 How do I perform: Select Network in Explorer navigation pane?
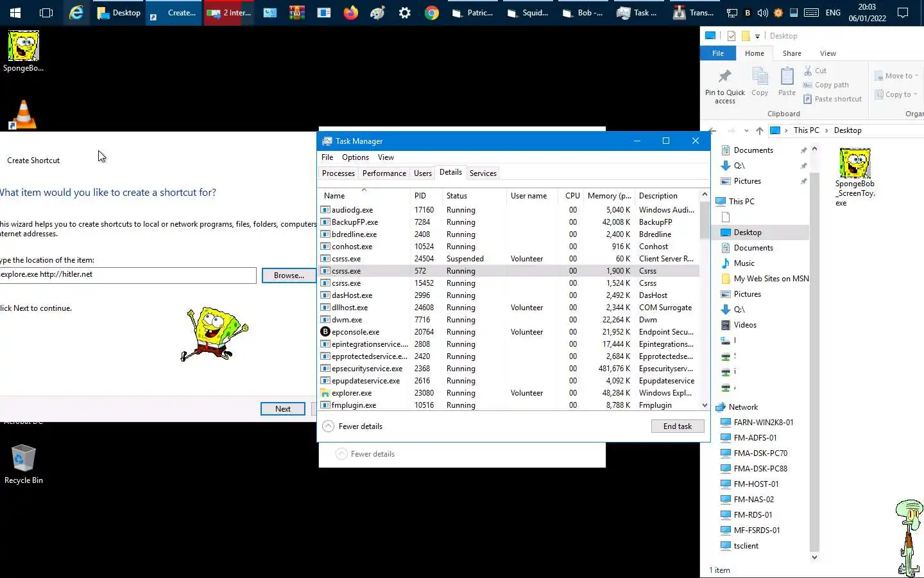tap(743, 407)
